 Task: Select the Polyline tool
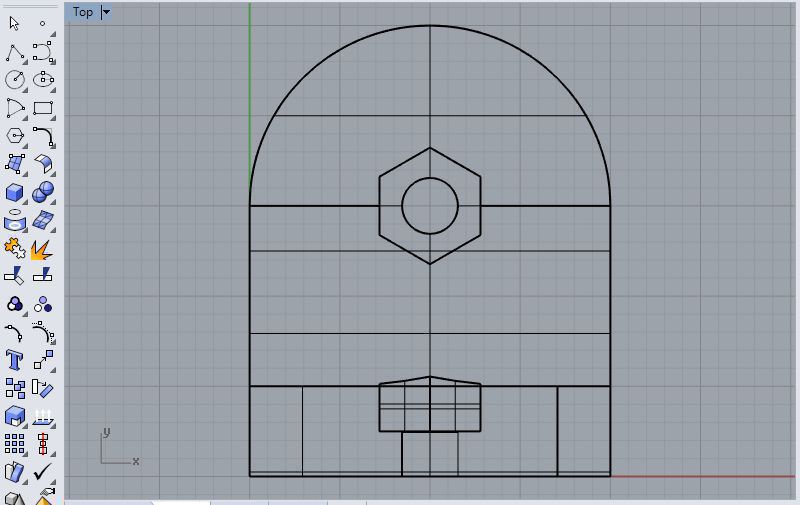(15, 53)
